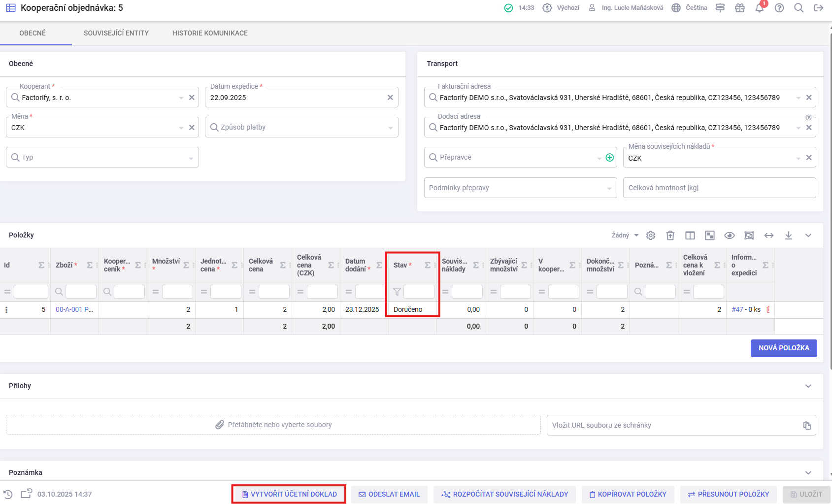Open table settings gear in Položky
832x504 pixels.
click(651, 235)
